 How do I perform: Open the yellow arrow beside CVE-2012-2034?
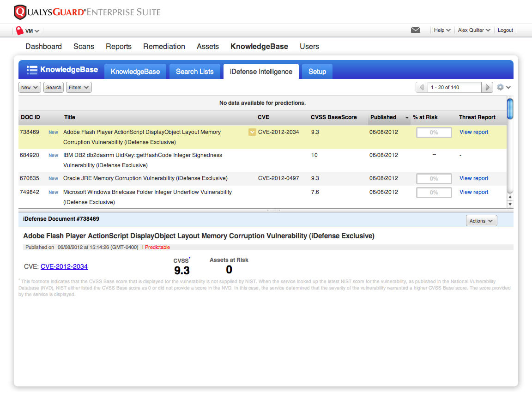tap(252, 132)
